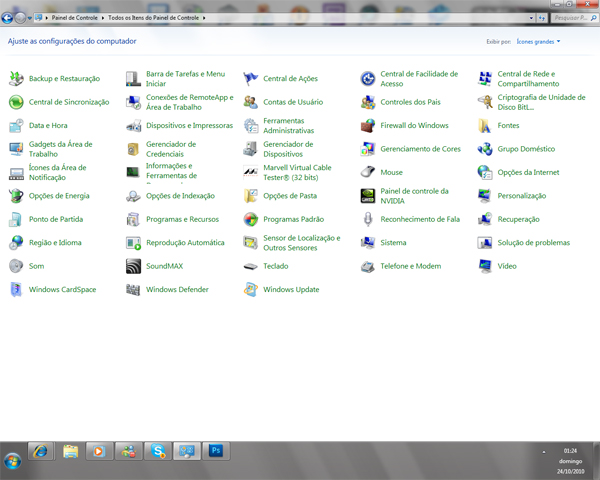The image size is (600, 480).
Task: Expand the arrow before the Painel de Controle breadcrumb
Action: (x=47, y=18)
